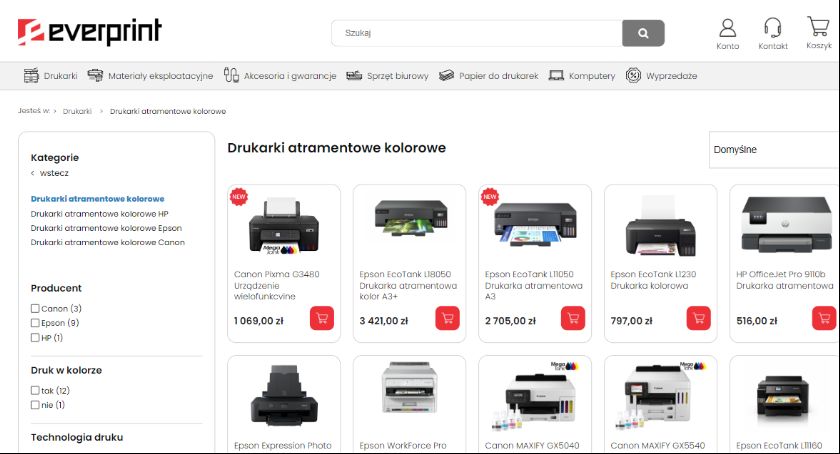This screenshot has width=840, height=454.
Task: Open Materiały eksploatacyjne menu item
Action: (160, 76)
